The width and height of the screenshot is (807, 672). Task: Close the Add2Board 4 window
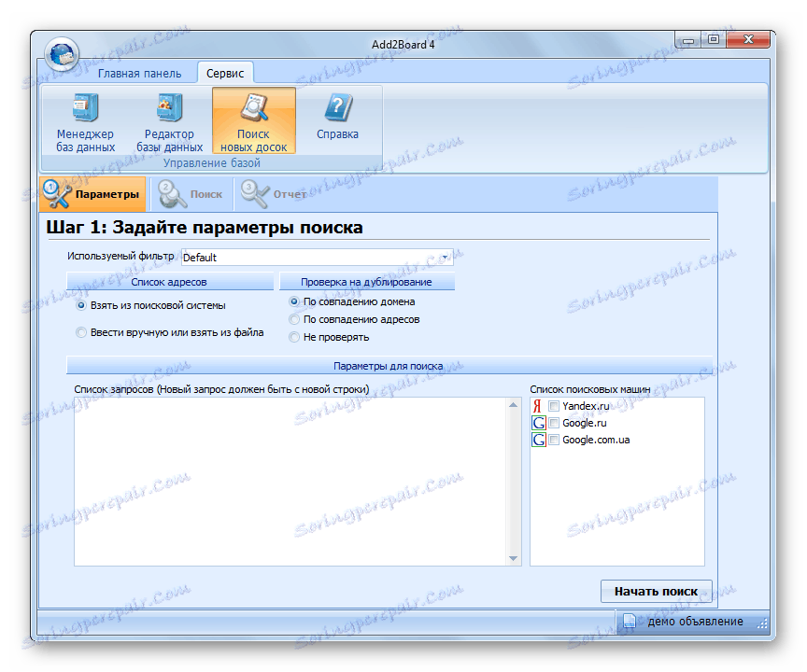coord(748,39)
